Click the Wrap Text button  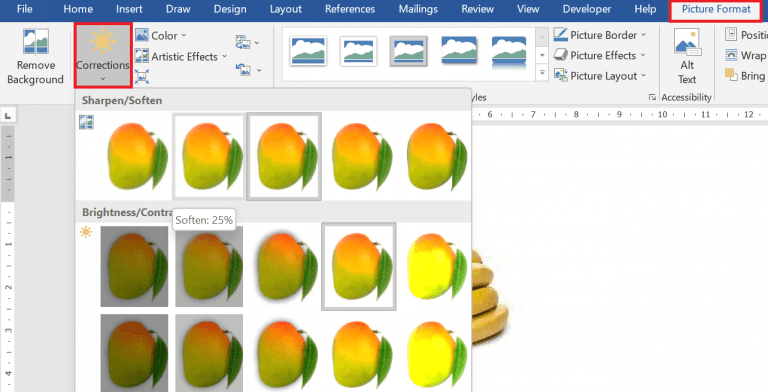[x=746, y=55]
